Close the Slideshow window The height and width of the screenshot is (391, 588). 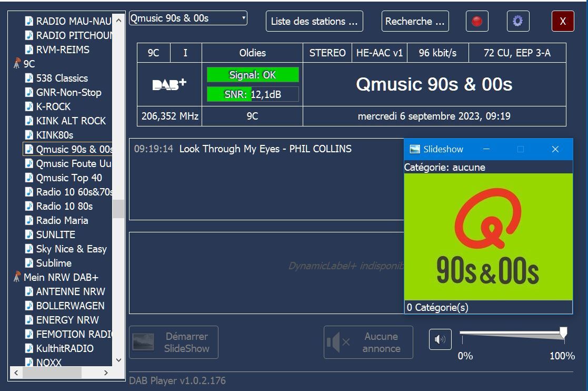pyautogui.click(x=555, y=149)
